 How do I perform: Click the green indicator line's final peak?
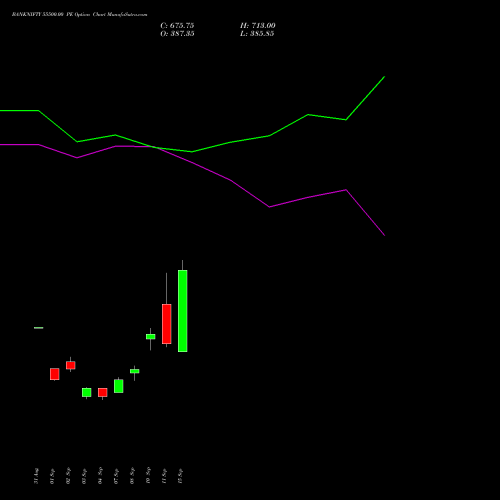pyautogui.click(x=384, y=77)
